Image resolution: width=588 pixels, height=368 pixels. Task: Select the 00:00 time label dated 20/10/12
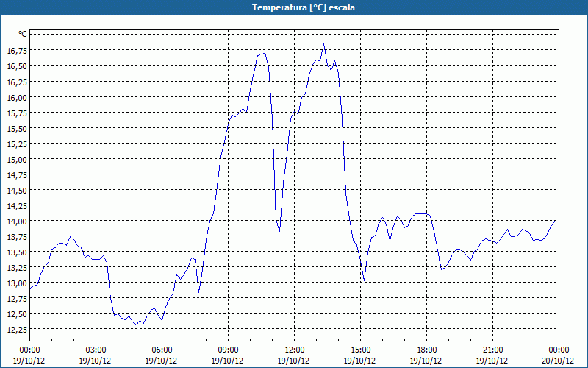click(x=559, y=350)
